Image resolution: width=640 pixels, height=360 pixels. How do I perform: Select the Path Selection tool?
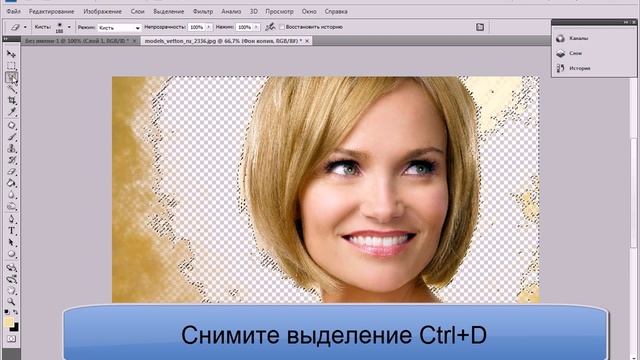point(11,242)
